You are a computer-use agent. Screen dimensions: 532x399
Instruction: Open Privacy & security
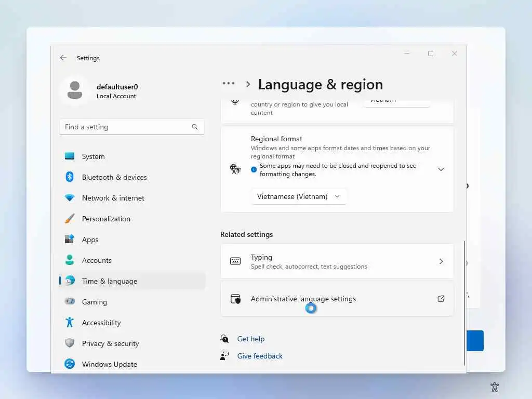point(132,343)
